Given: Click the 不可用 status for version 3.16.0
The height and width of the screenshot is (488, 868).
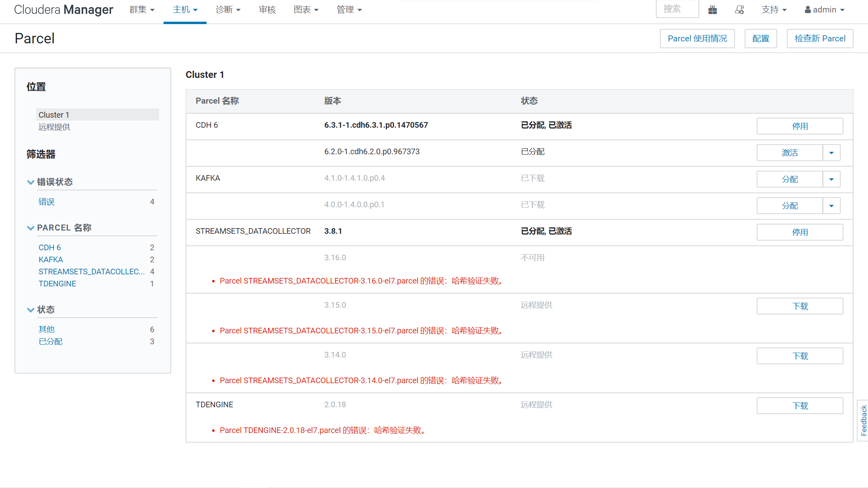Looking at the screenshot, I should (x=532, y=257).
